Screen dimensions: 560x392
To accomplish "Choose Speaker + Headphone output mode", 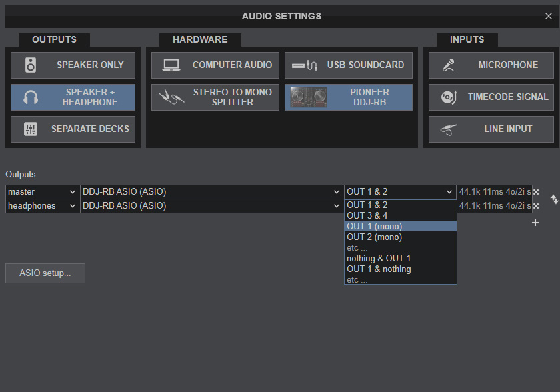I will click(x=73, y=97).
